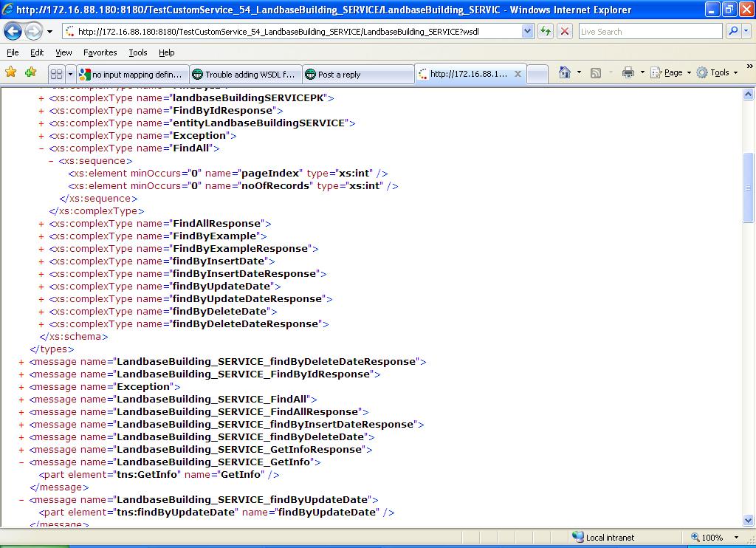Open the Help menu
The image size is (756, 548).
coord(166,52)
